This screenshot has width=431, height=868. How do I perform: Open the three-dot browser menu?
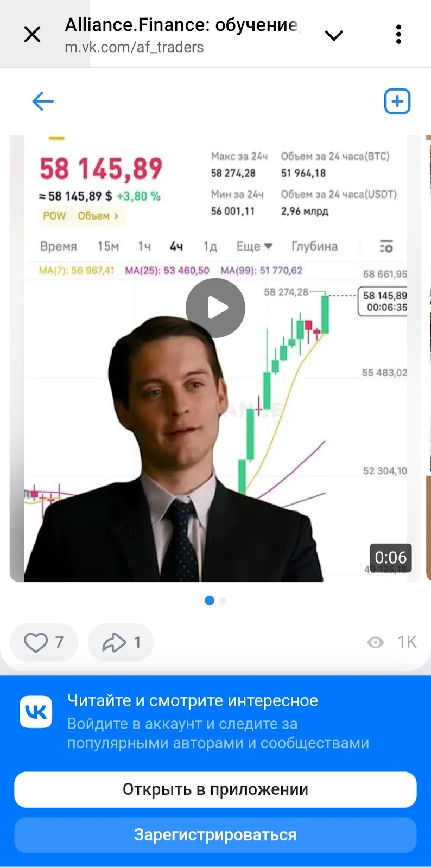click(x=398, y=35)
